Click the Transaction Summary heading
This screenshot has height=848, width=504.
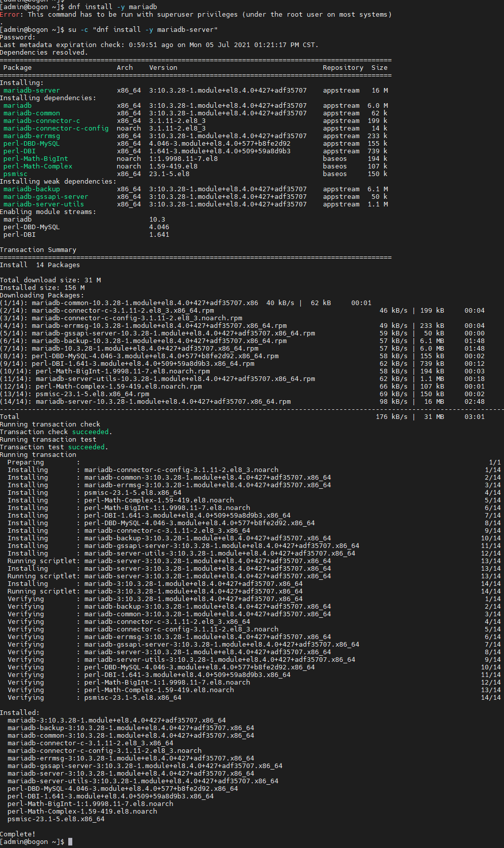[x=38, y=250]
